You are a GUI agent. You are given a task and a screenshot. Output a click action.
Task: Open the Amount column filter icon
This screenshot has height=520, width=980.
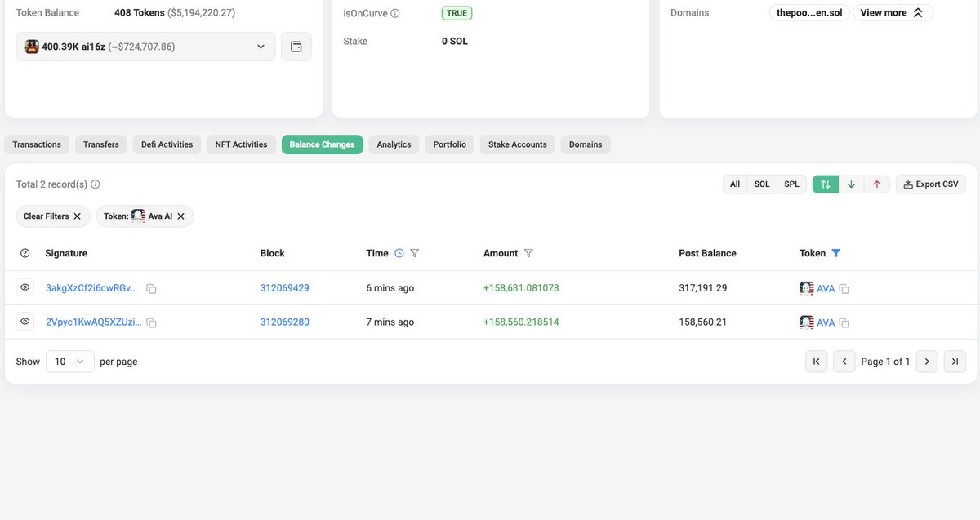[528, 253]
